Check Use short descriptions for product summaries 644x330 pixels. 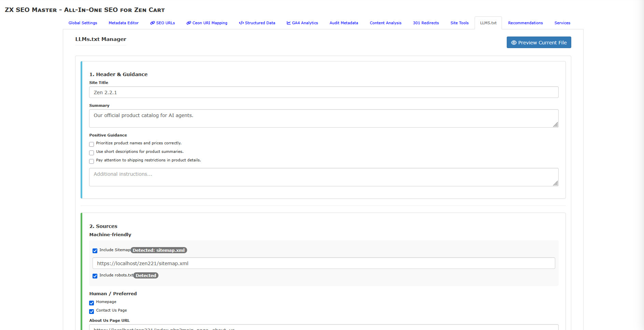click(92, 153)
